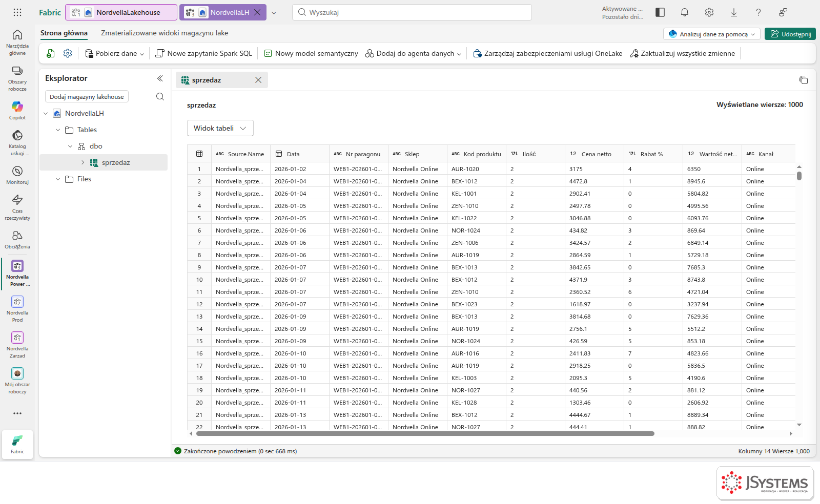Screen dimensions: 820x504
Task: Click Dodaj magazyny lakehouse button
Action: tap(87, 97)
